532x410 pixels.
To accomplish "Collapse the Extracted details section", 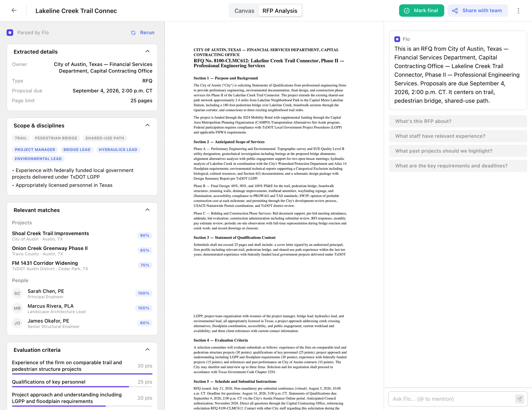I will 147,51.
